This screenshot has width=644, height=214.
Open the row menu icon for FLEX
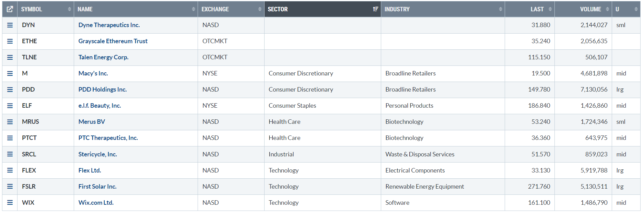[10, 170]
